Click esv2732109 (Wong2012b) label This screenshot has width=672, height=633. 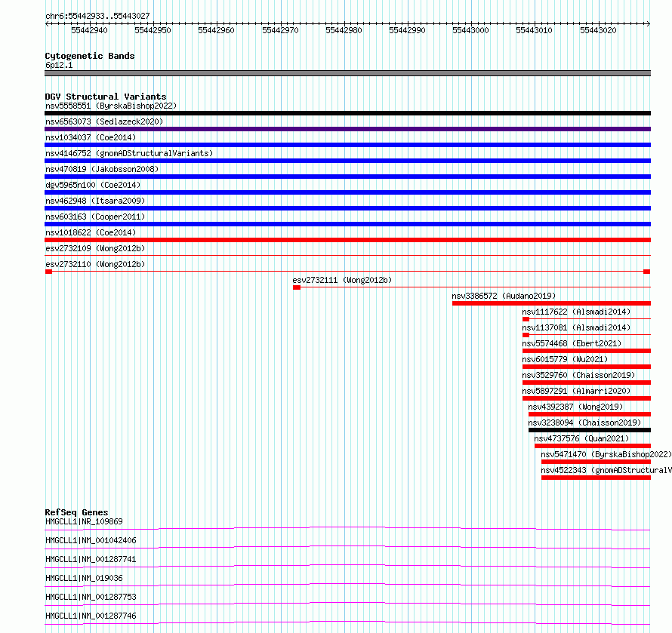tap(95, 248)
